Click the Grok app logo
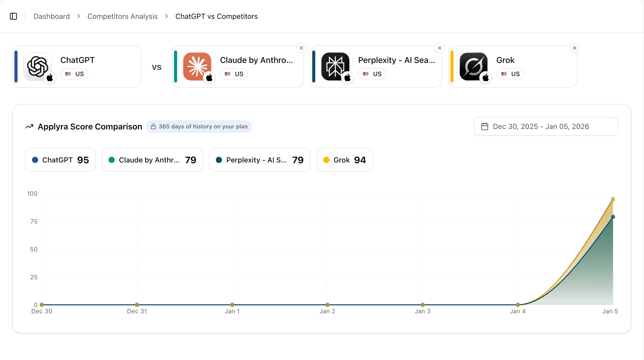Viewport: 644px width, 360px height. click(473, 66)
